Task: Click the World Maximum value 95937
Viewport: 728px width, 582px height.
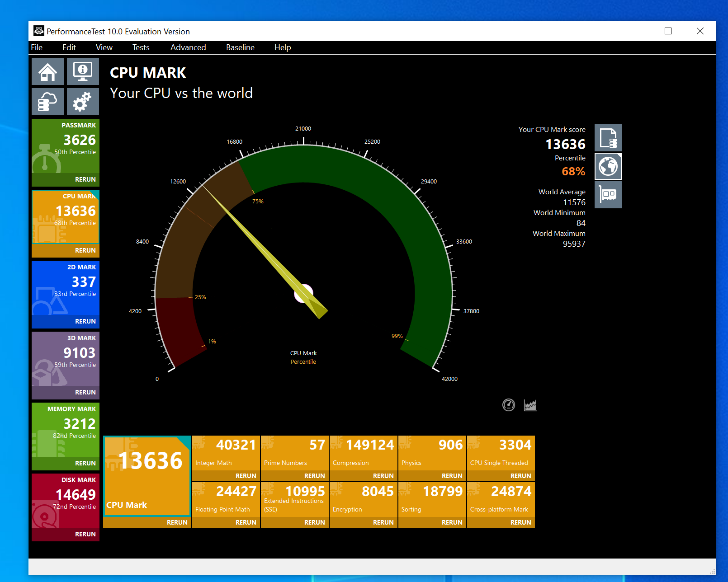Action: [574, 244]
